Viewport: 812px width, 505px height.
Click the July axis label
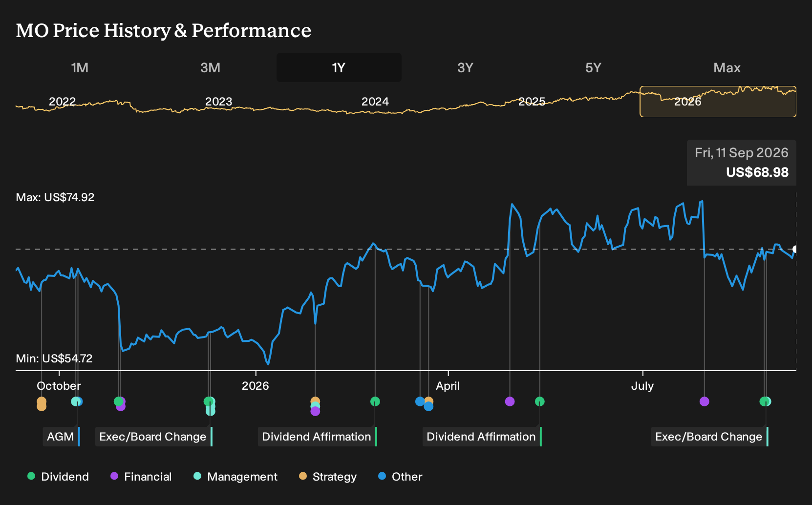pyautogui.click(x=642, y=386)
